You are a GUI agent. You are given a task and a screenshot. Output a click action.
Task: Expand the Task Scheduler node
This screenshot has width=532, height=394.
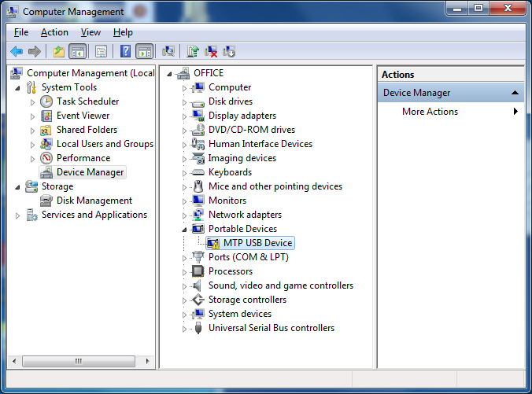[x=32, y=102]
